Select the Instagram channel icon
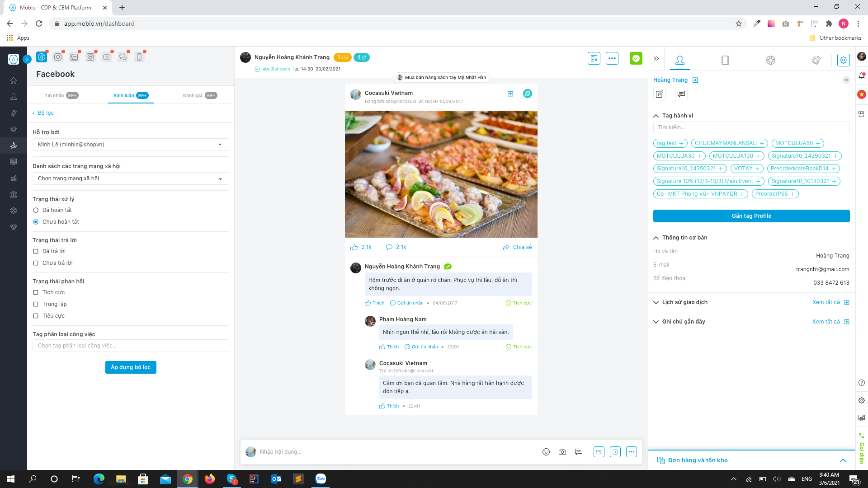868x488 pixels. (58, 57)
